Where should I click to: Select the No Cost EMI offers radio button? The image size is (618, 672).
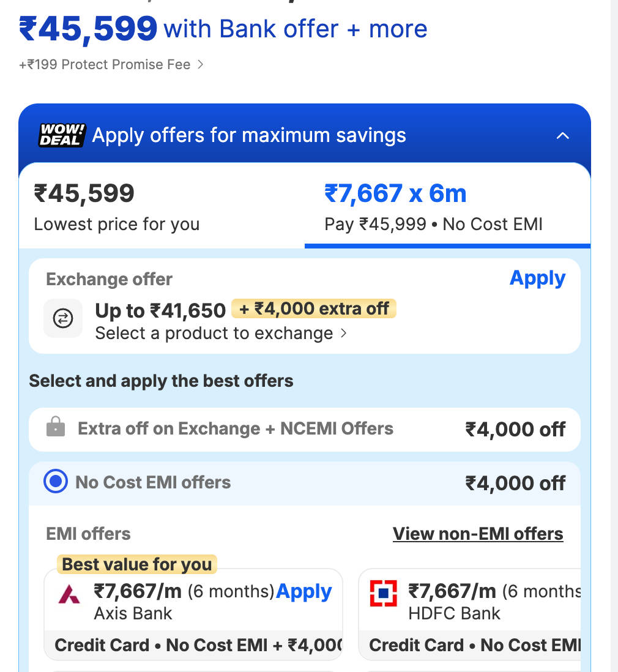[56, 482]
